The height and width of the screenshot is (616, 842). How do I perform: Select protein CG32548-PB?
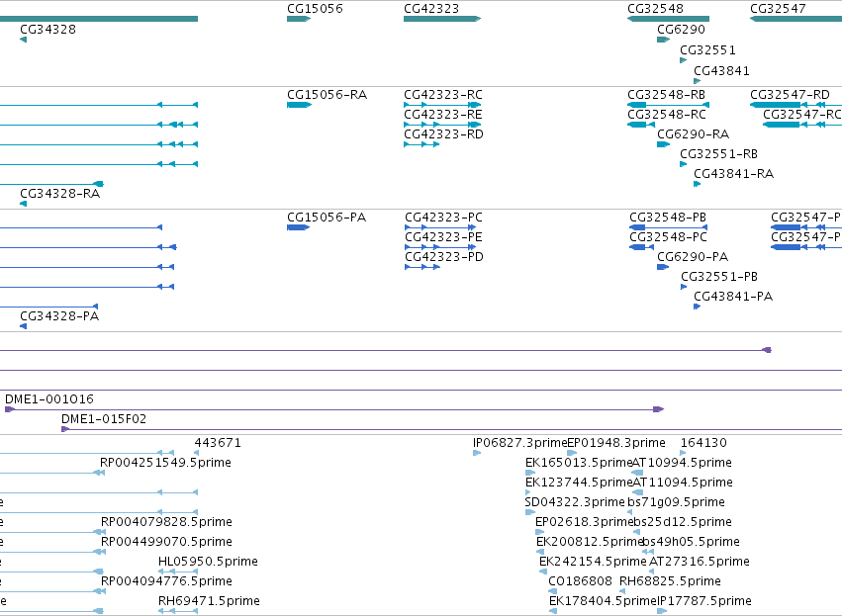(x=668, y=218)
